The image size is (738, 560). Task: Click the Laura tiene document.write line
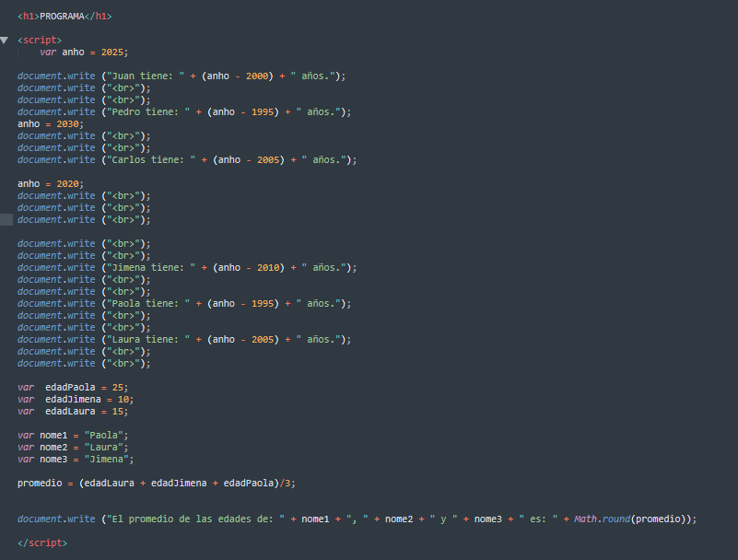pyautogui.click(x=184, y=339)
